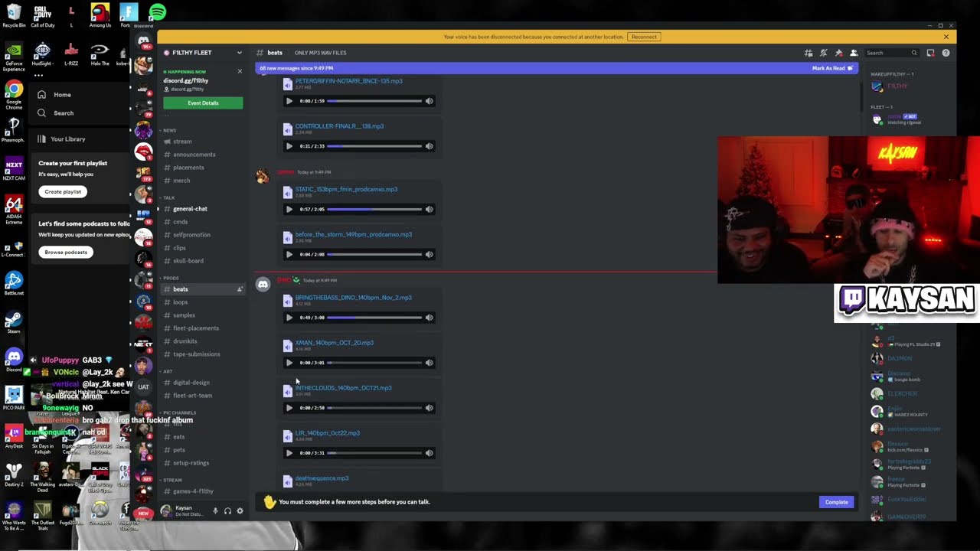
Task: Dismiss the voice disconnected banner
Action: [946, 37]
